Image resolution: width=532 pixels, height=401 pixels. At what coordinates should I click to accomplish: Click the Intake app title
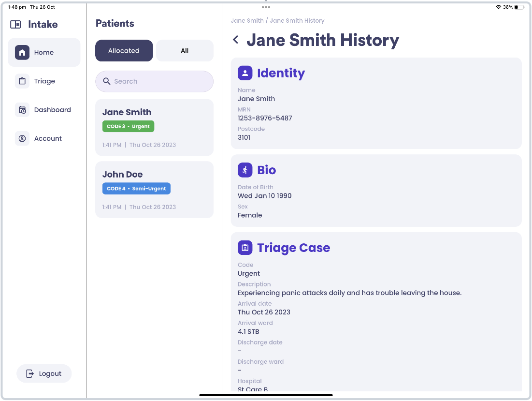click(x=43, y=25)
